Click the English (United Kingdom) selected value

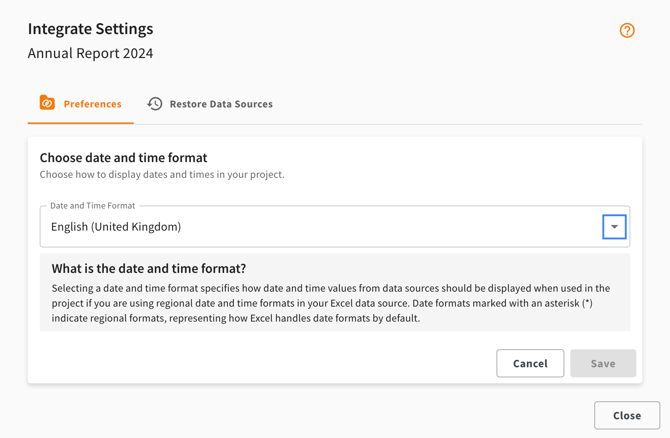click(116, 227)
